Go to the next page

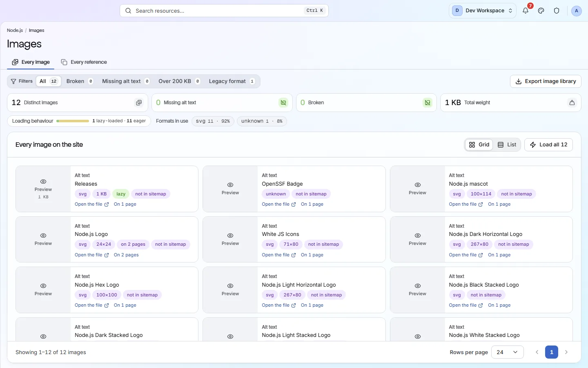[x=566, y=352]
